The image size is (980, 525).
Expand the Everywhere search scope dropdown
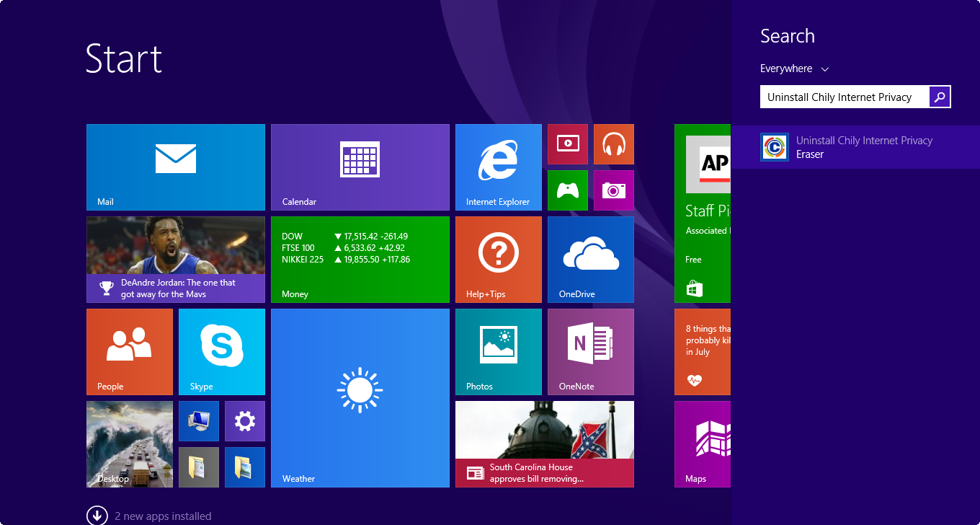(x=795, y=69)
